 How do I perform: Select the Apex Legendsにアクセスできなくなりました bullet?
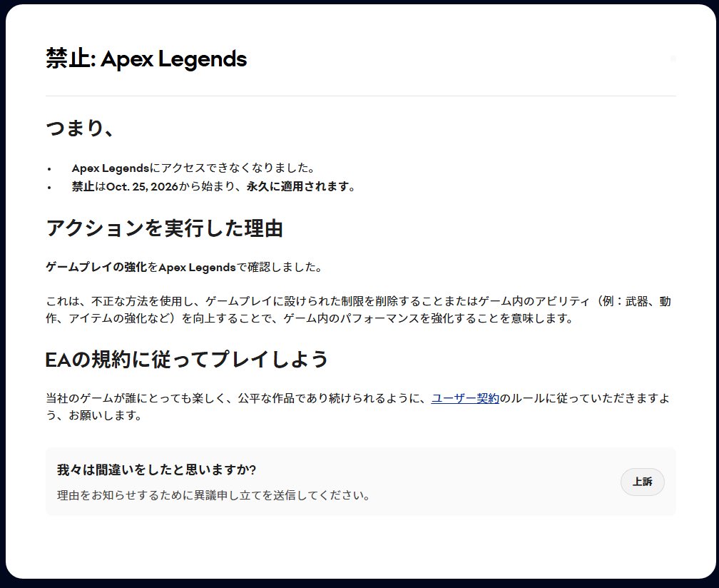[193, 168]
